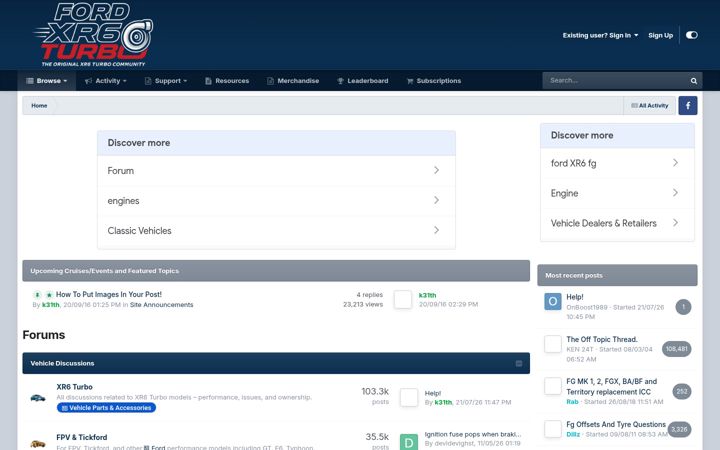Click the Subscriptions cart icon
720x450 pixels.
pyautogui.click(x=410, y=81)
